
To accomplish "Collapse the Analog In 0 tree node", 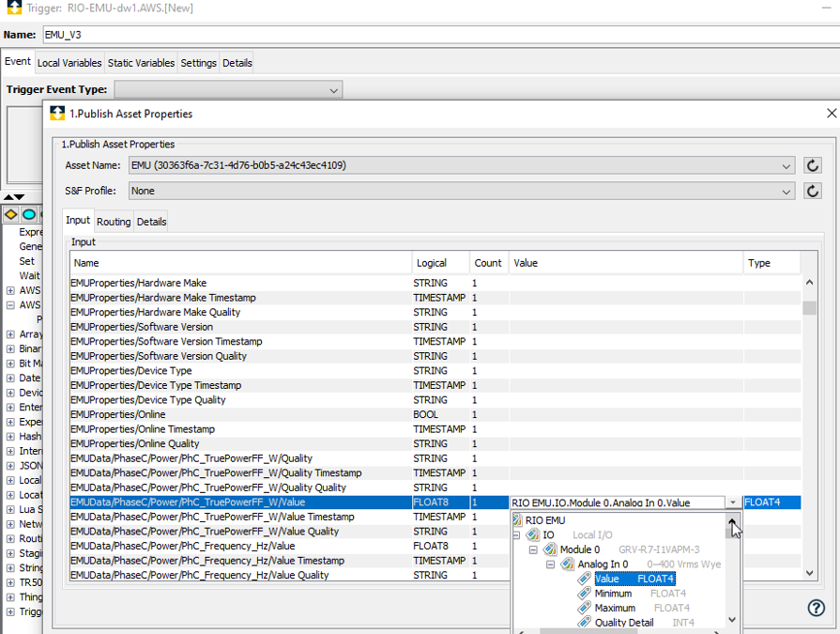I will pyautogui.click(x=550, y=564).
